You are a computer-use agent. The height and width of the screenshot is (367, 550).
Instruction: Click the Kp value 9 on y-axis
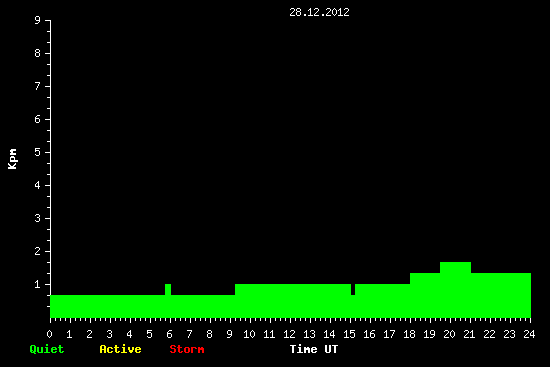tap(38, 20)
